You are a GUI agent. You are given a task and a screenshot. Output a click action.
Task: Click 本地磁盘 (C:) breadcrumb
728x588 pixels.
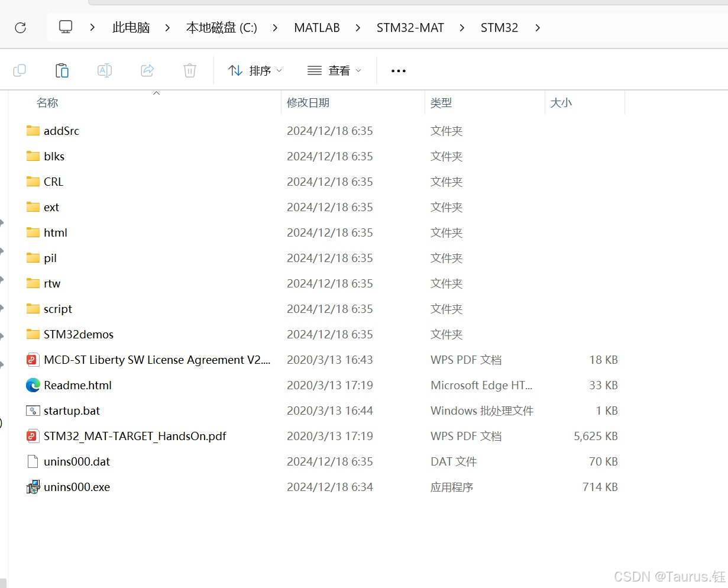click(x=222, y=28)
